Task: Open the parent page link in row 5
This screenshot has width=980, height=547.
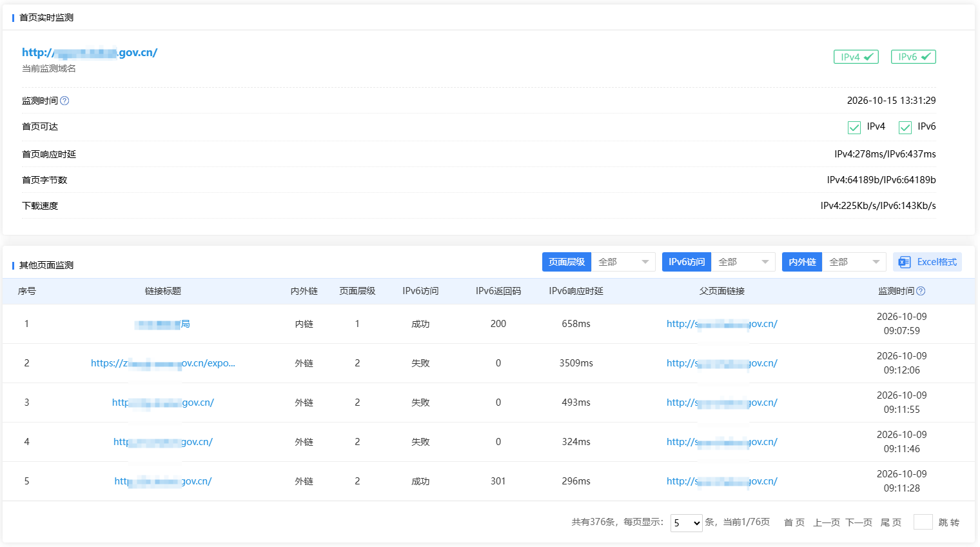Action: pos(722,481)
